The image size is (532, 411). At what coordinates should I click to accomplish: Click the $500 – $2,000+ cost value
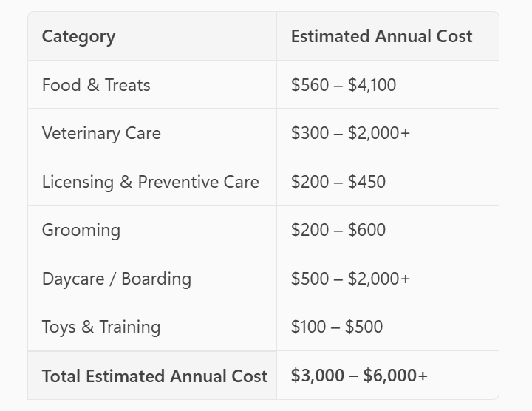(350, 279)
